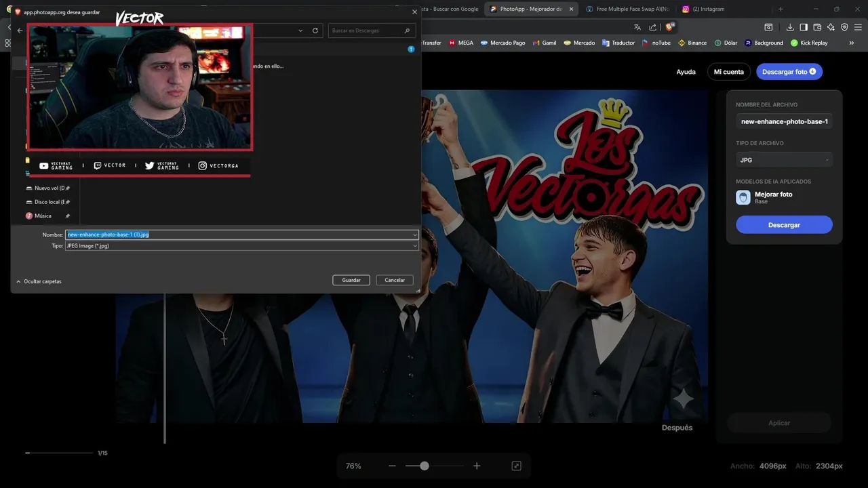Screen dimensions: 868x488
Task: Click the before/after comparison divider line
Action: point(165,369)
